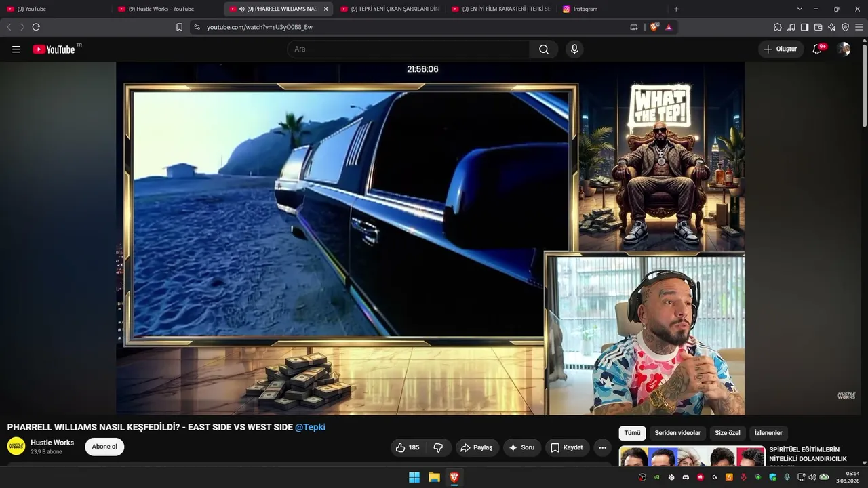Open the volume speaker tray icon
Screen dimensions: 868x488
tap(812, 477)
